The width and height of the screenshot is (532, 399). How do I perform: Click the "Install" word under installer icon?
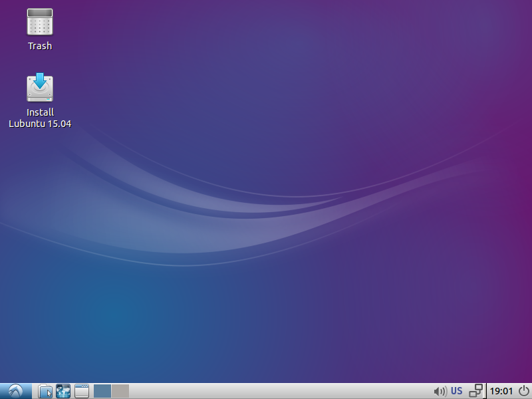click(x=40, y=112)
